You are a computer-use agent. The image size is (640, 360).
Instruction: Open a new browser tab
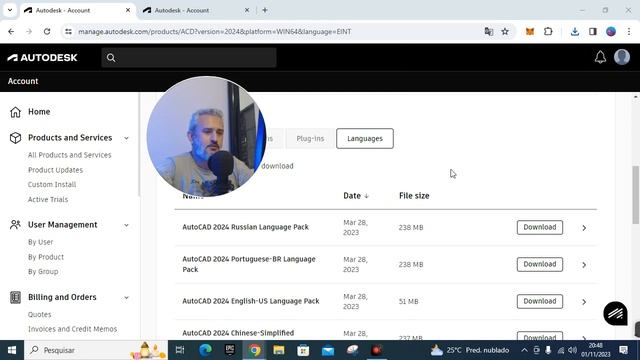265,10
